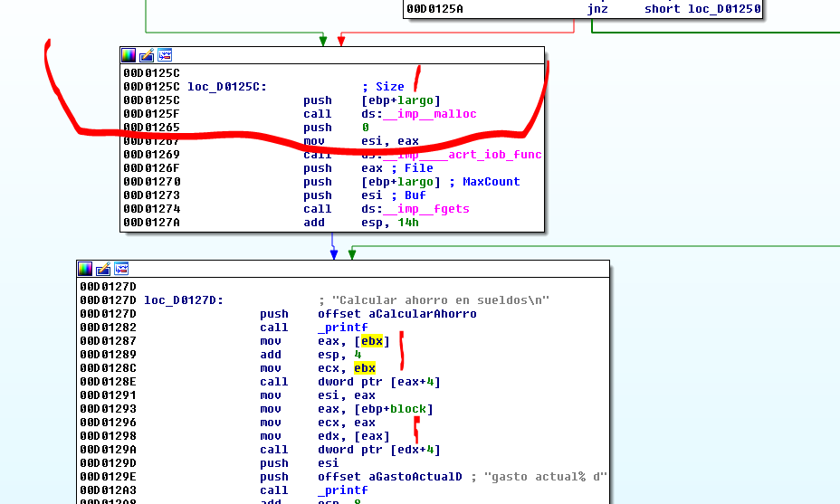Click the group nodes icon in loc_D0127D block
Screen dimensions: 840x504
click(x=121, y=269)
